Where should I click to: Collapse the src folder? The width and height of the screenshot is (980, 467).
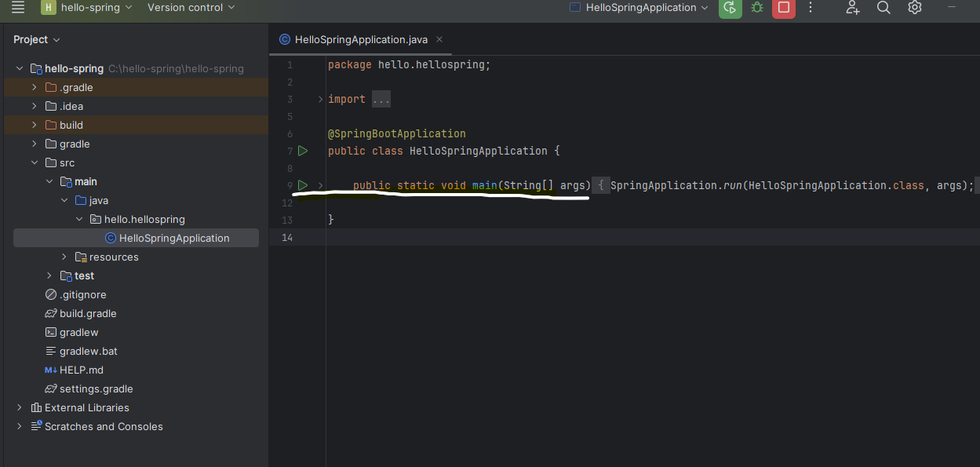tap(34, 162)
